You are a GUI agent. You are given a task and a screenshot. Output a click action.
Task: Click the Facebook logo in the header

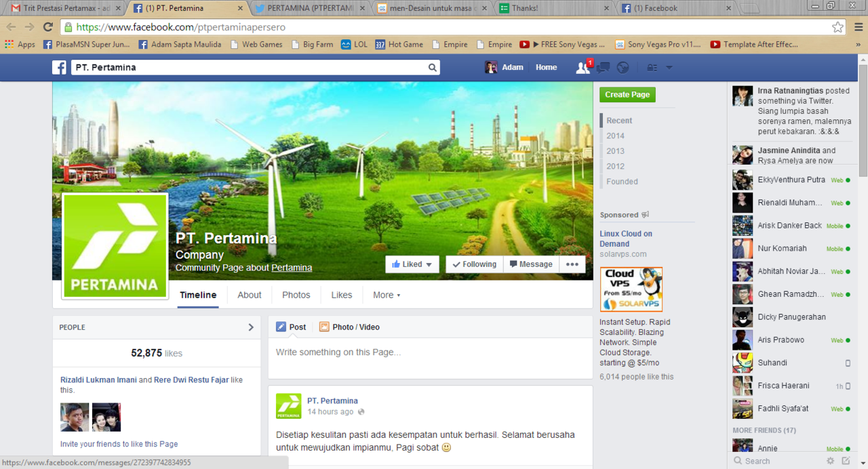point(60,68)
